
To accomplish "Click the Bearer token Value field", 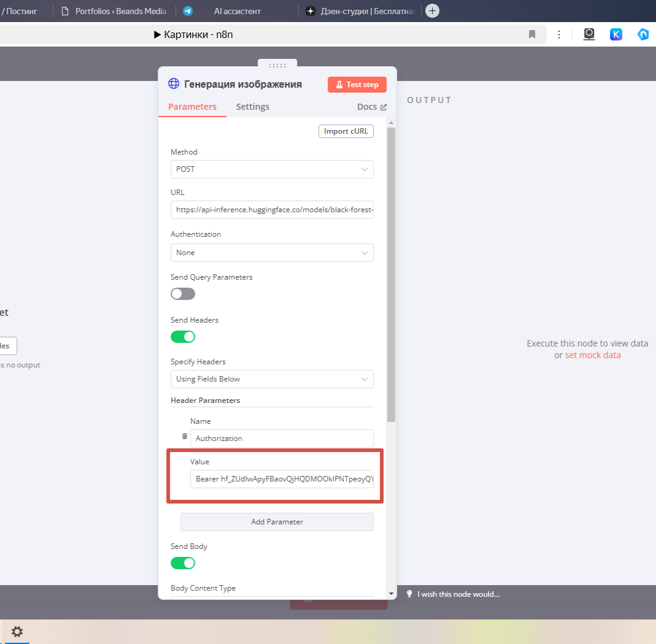I will (282, 479).
